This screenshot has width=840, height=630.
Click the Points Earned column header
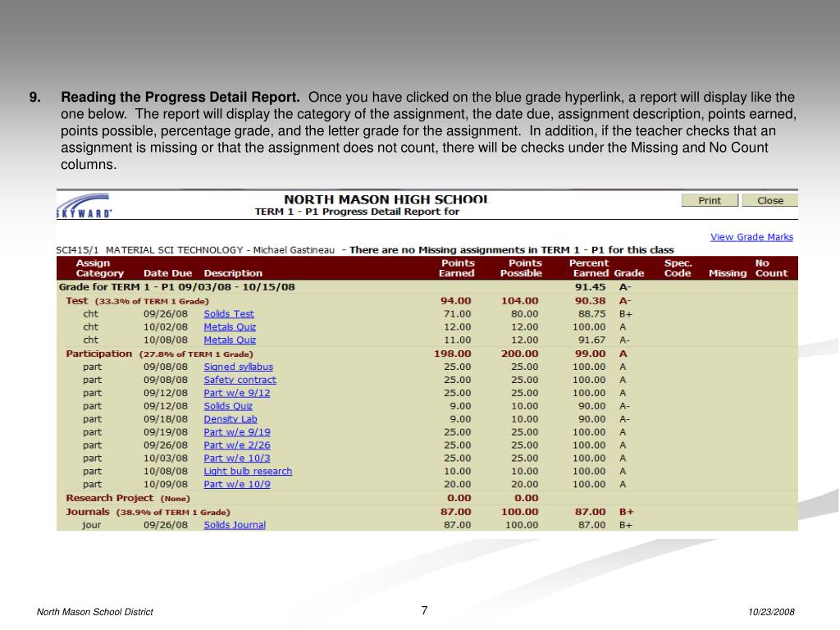[x=457, y=268]
